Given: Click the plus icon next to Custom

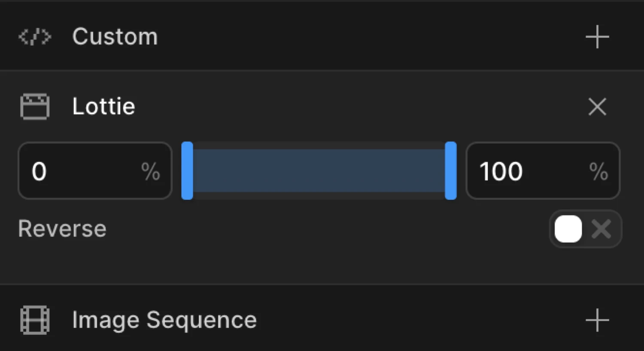Looking at the screenshot, I should pos(597,37).
